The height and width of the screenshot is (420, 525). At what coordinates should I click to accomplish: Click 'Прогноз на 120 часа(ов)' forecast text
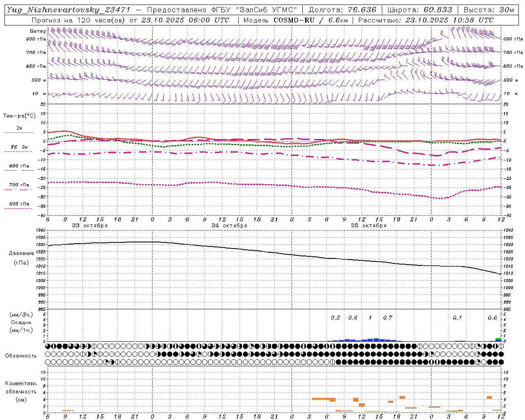(79, 20)
